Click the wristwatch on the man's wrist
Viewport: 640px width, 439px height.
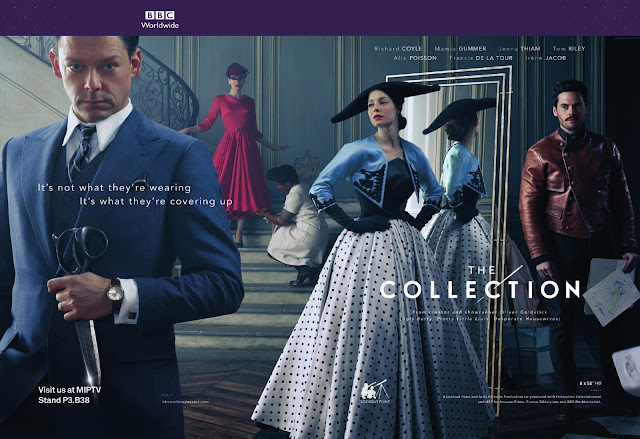click(x=116, y=294)
